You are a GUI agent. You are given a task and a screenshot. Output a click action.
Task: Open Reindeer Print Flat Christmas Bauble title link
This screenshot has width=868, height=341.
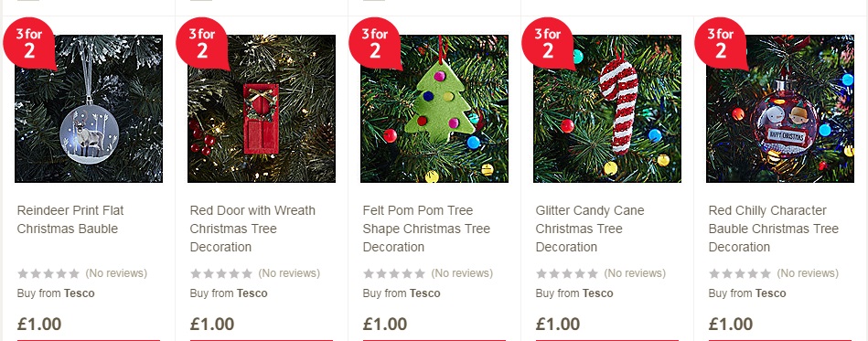tap(70, 219)
